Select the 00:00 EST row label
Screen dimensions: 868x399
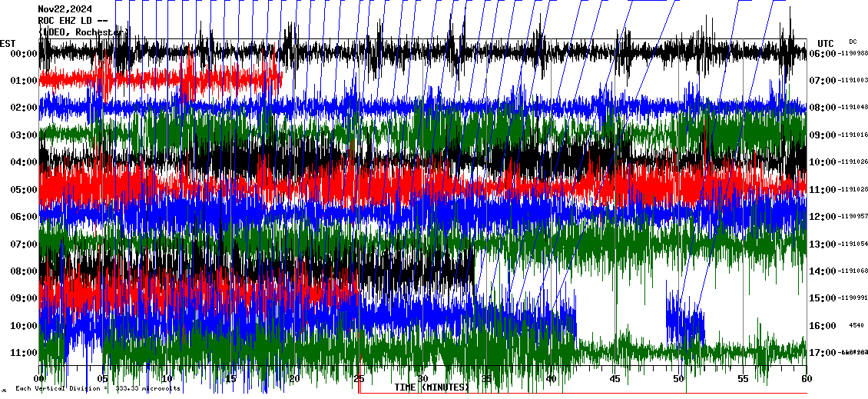click(23, 54)
